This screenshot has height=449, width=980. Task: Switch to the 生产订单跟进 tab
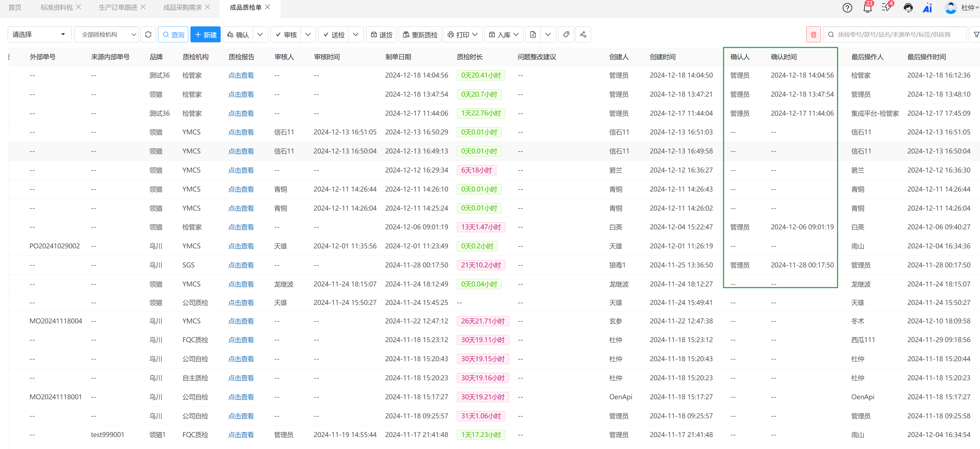point(117,7)
